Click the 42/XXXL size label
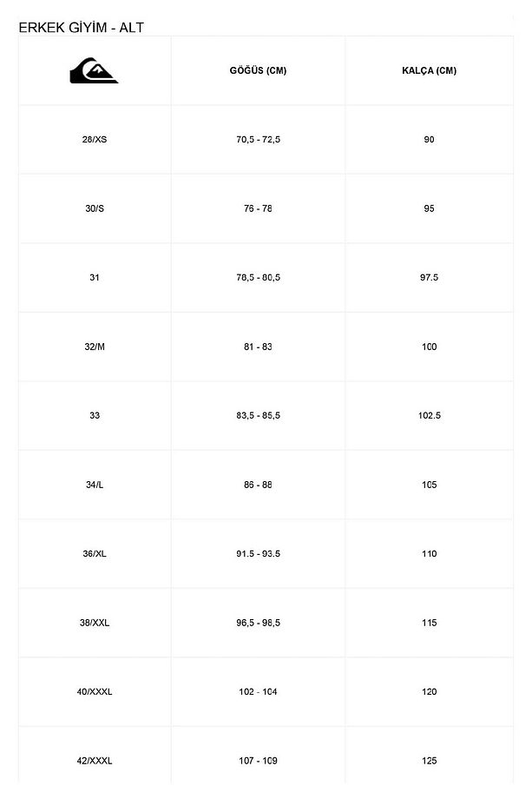Viewport: 532px width, 799px height. point(95,761)
